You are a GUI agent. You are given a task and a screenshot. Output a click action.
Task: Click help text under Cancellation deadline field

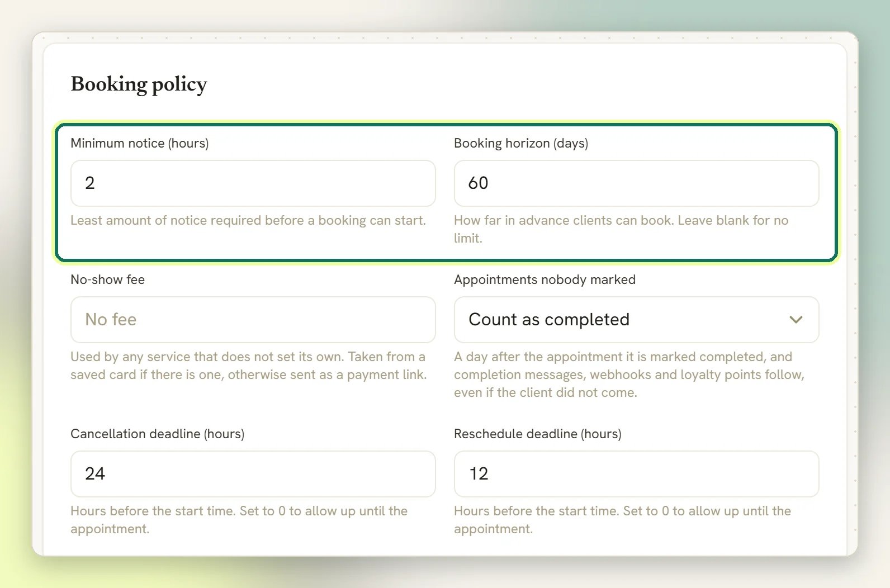(x=239, y=520)
